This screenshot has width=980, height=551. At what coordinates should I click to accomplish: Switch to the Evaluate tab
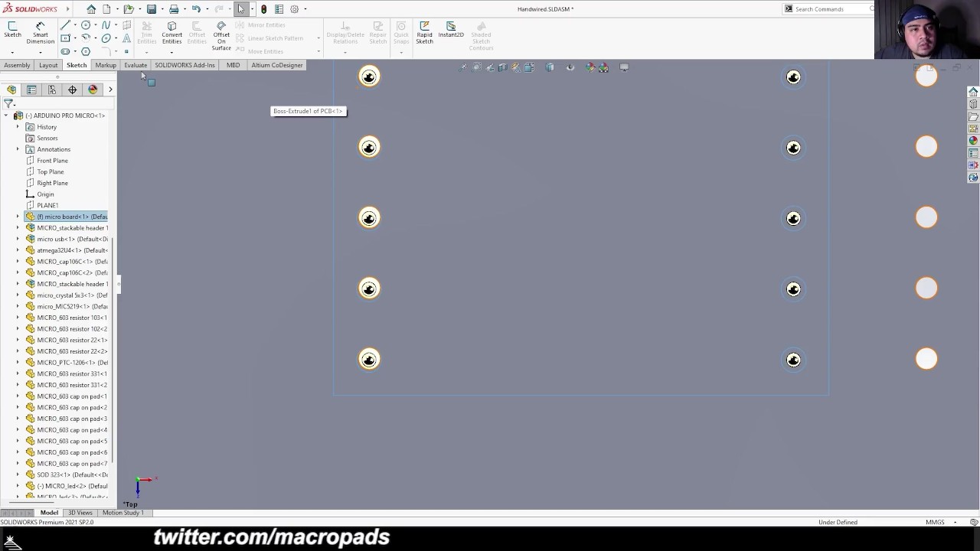(x=136, y=65)
